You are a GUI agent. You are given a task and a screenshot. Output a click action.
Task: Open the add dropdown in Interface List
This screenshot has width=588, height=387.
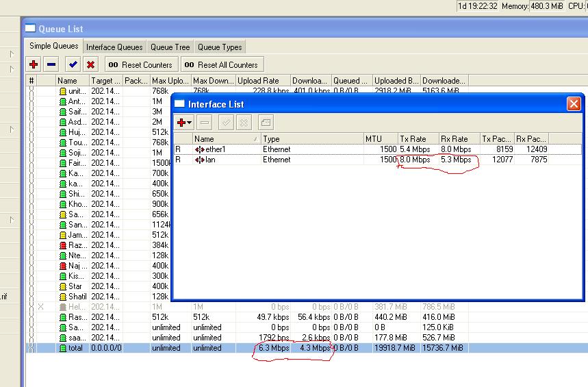[x=184, y=123]
